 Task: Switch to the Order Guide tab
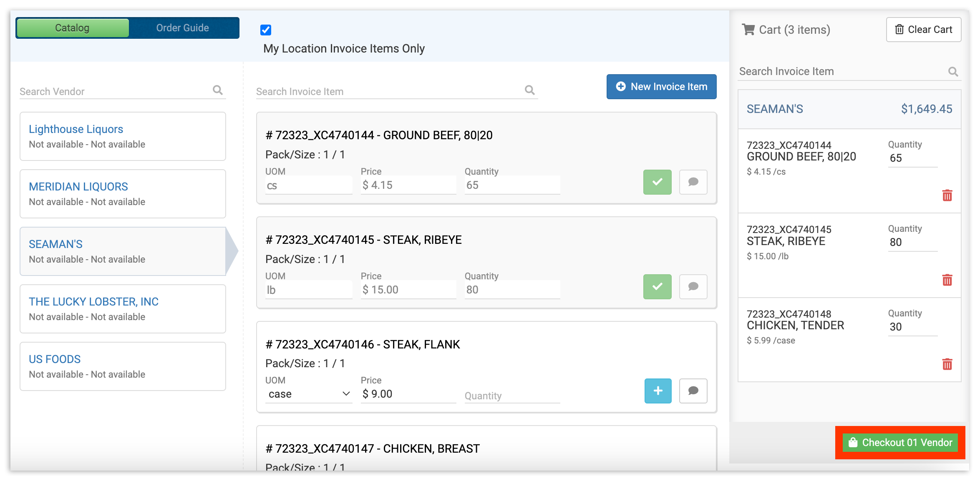click(183, 28)
